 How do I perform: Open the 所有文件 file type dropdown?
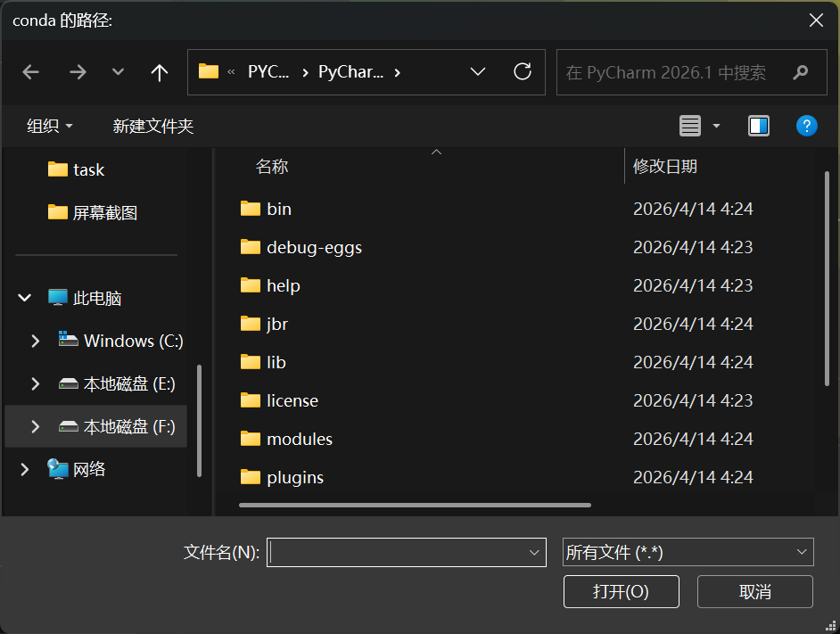[x=688, y=553]
